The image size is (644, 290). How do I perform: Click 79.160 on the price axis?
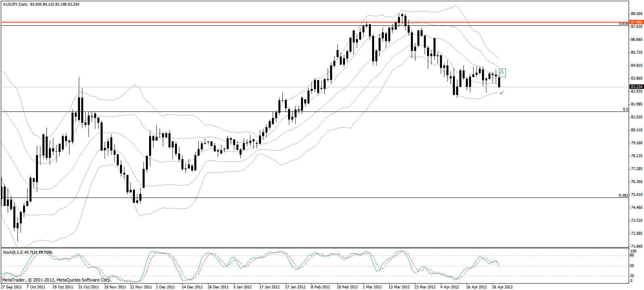[x=637, y=143]
